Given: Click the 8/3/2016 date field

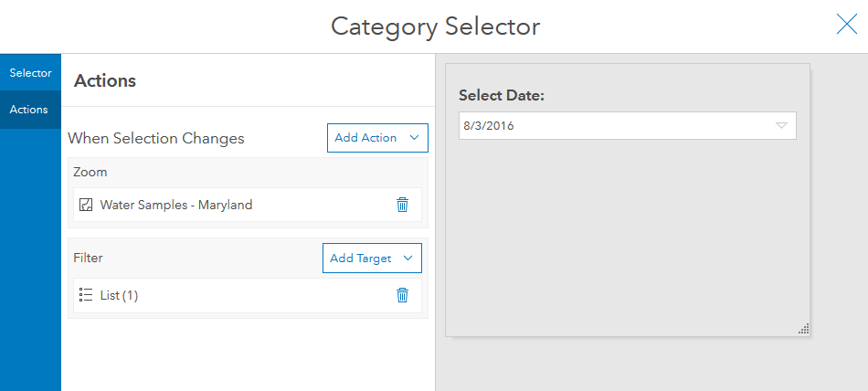Looking at the screenshot, I should coord(612,126).
